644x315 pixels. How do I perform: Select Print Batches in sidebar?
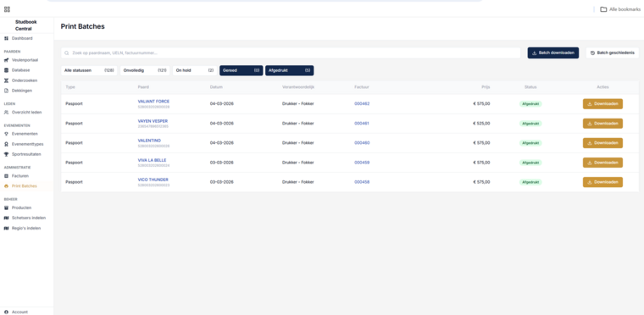25,186
